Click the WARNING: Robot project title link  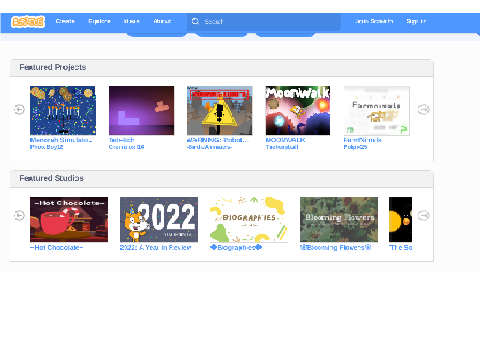(x=218, y=140)
